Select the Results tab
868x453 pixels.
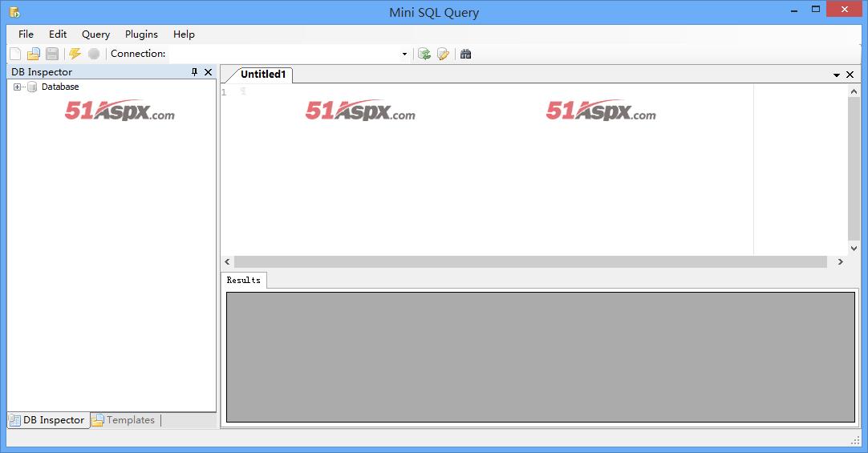244,280
